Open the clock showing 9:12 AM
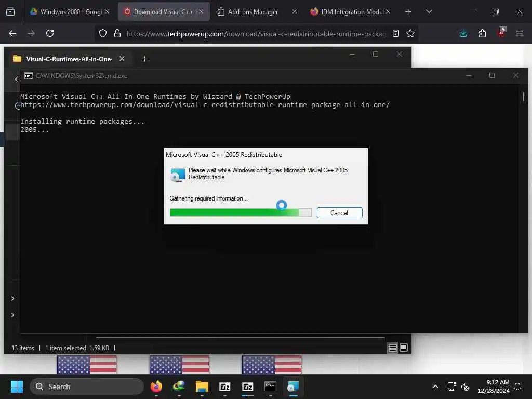The height and width of the screenshot is (399, 532). click(x=494, y=387)
